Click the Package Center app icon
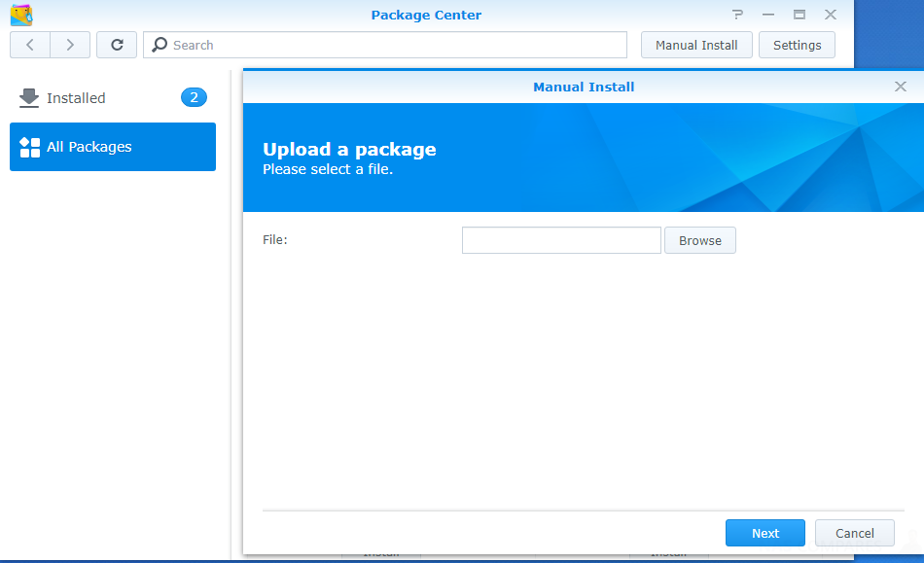Image resolution: width=924 pixels, height=563 pixels. (x=21, y=15)
